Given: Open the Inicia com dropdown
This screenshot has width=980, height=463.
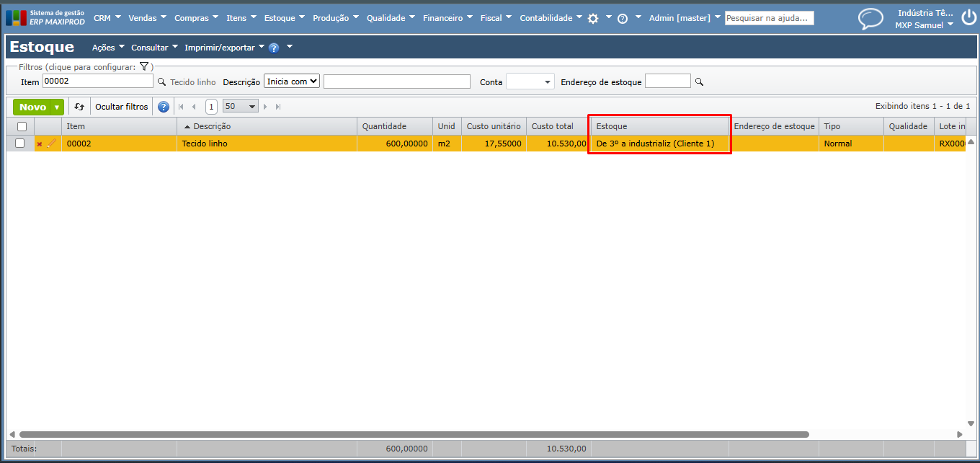Looking at the screenshot, I should [x=292, y=81].
